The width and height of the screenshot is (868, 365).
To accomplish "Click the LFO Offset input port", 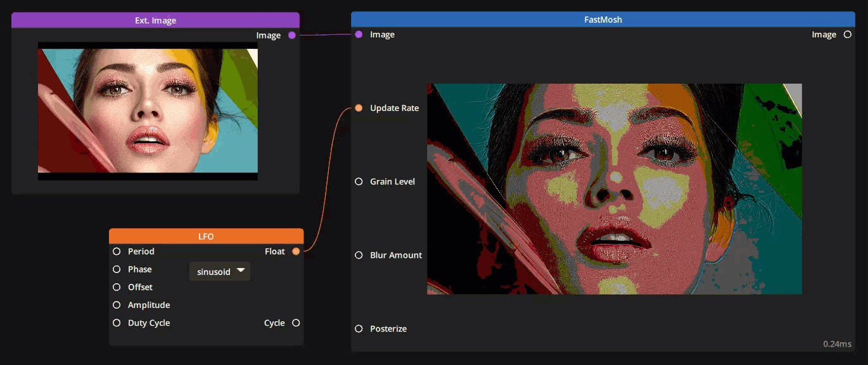I will [117, 287].
